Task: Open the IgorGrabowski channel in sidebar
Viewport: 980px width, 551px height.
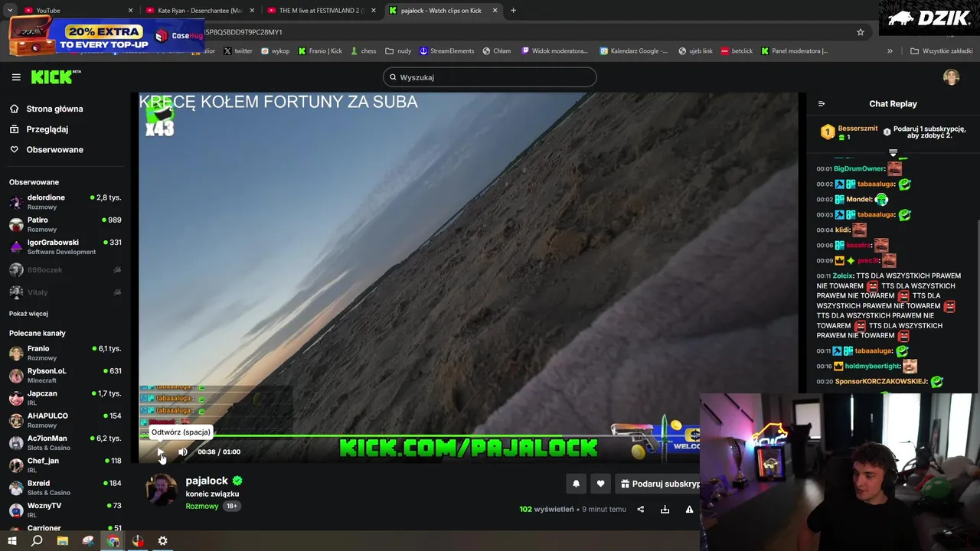Action: pyautogui.click(x=65, y=246)
